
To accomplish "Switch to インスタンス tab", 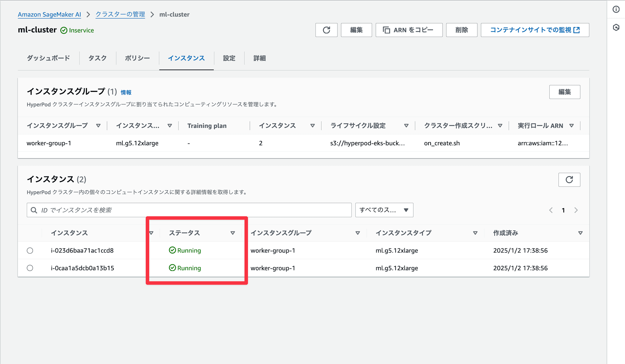I will (x=186, y=58).
